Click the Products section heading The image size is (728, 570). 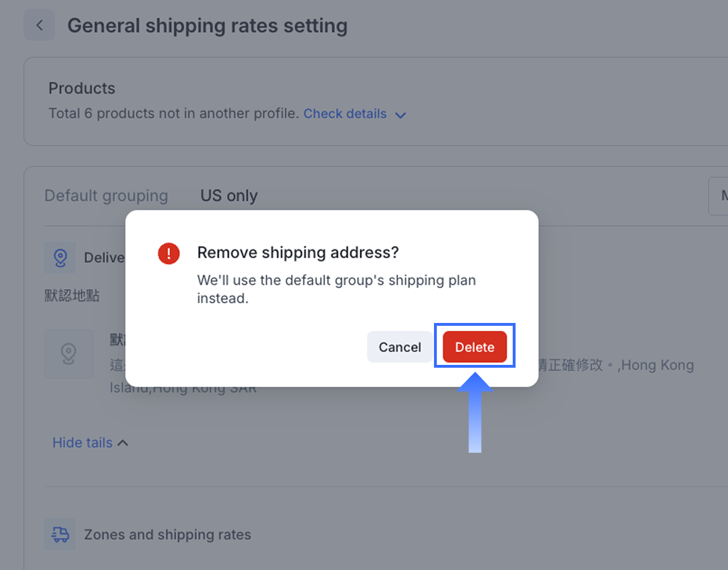[82, 88]
